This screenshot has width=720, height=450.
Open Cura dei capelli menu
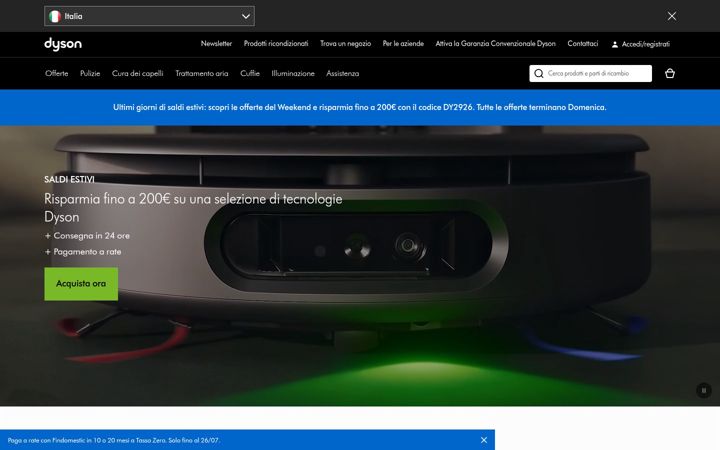138,73
